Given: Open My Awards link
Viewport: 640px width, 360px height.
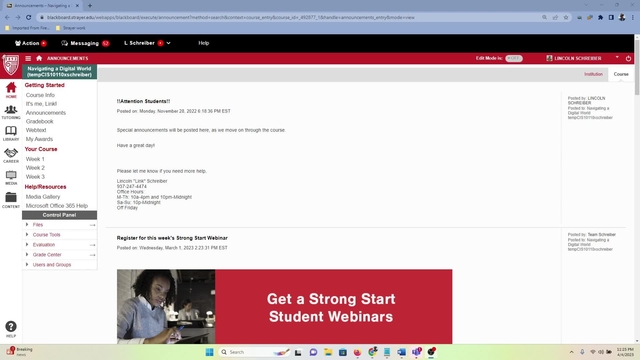Looking at the screenshot, I should 39,139.
